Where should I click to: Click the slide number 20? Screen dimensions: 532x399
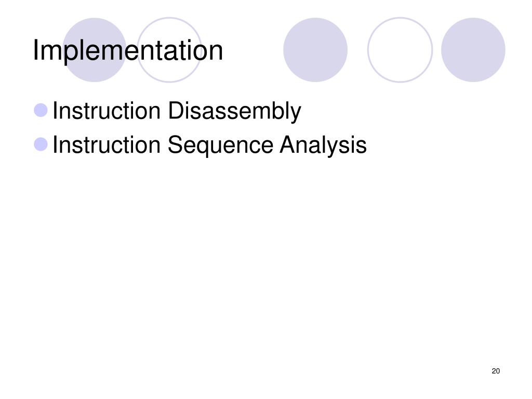(x=496, y=371)
